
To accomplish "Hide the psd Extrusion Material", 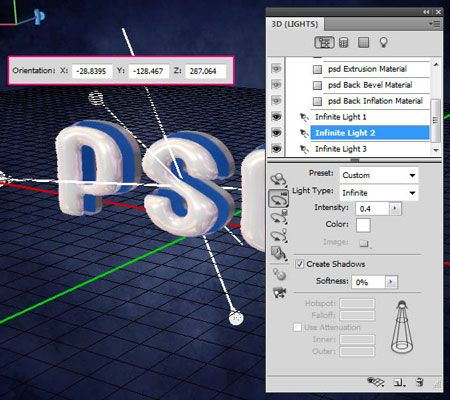I will pos(276,69).
